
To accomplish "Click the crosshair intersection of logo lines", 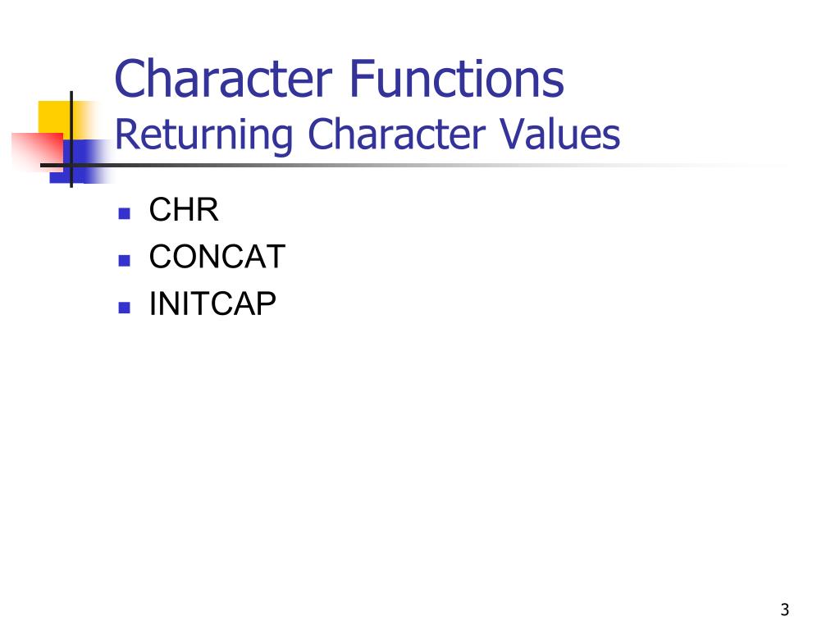I will (x=71, y=165).
